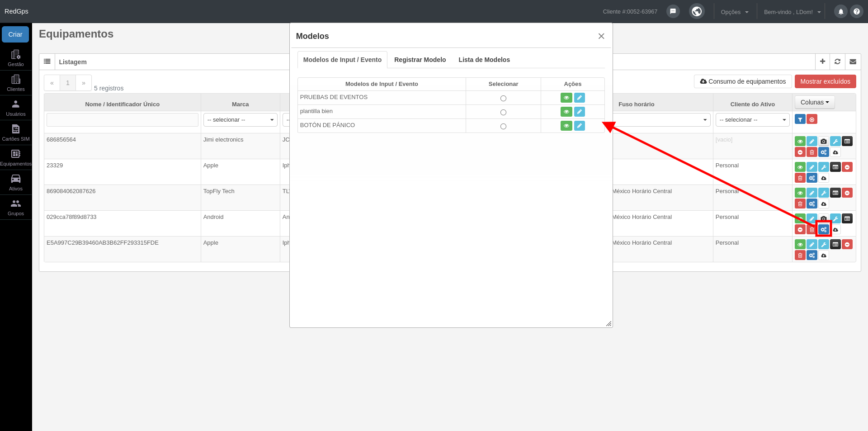Open the Opções menu
This screenshot has width=868, height=431.
coord(735,12)
